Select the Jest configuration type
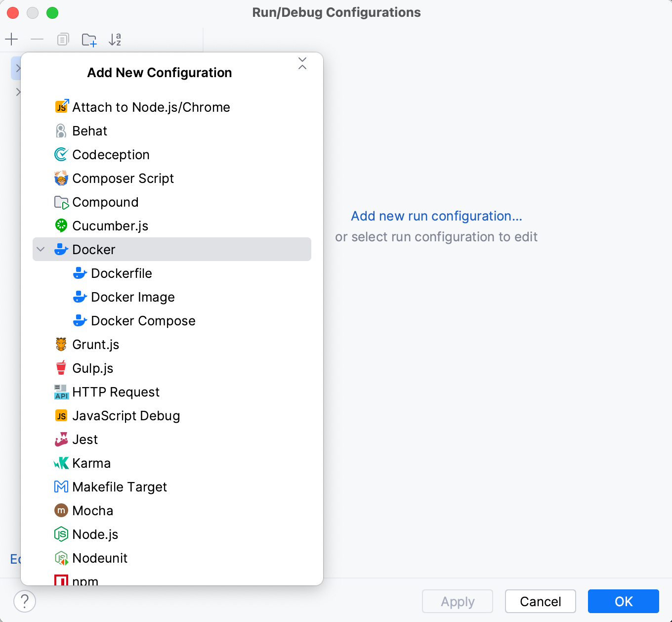 coord(85,439)
